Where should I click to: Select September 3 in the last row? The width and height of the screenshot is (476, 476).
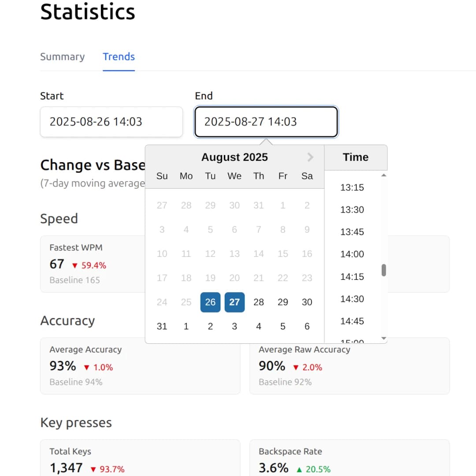[x=234, y=326]
